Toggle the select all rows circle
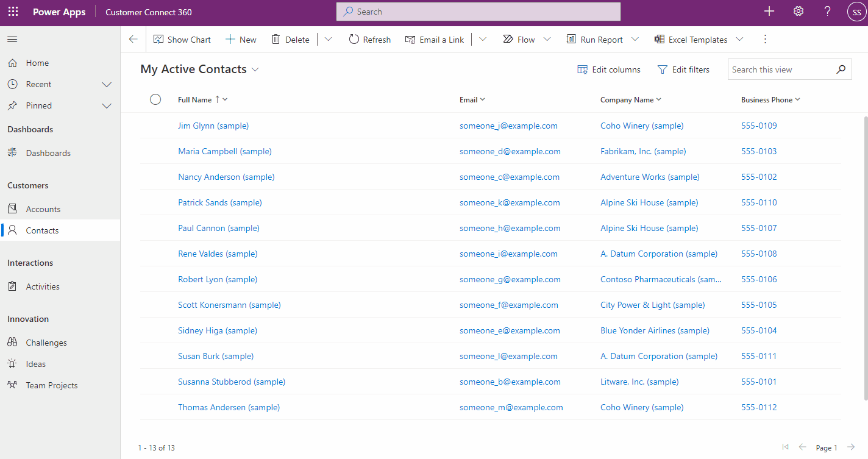868x459 pixels. tap(155, 99)
